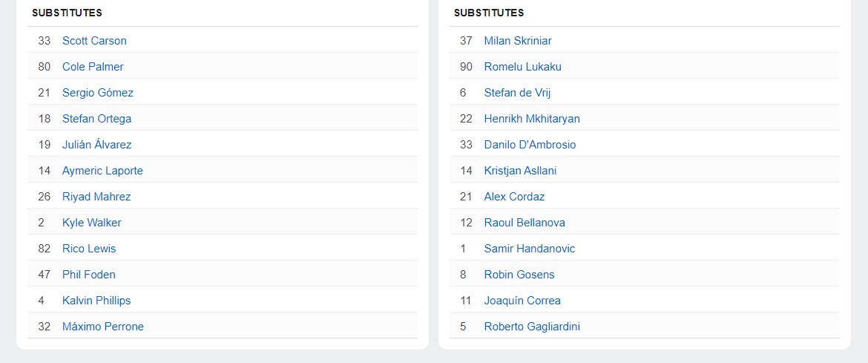Click the Cole Palmer link
Viewport: 868px width, 363px height.
click(93, 67)
